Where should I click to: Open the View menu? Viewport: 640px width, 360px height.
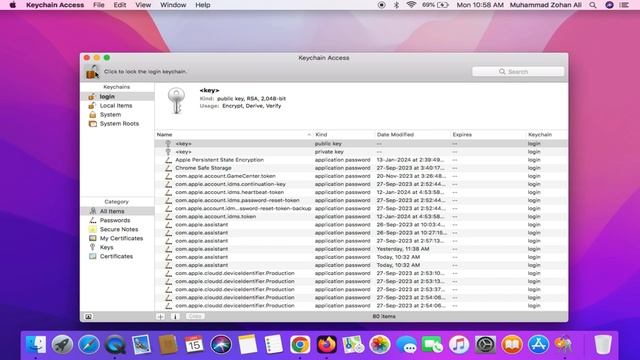tap(143, 5)
